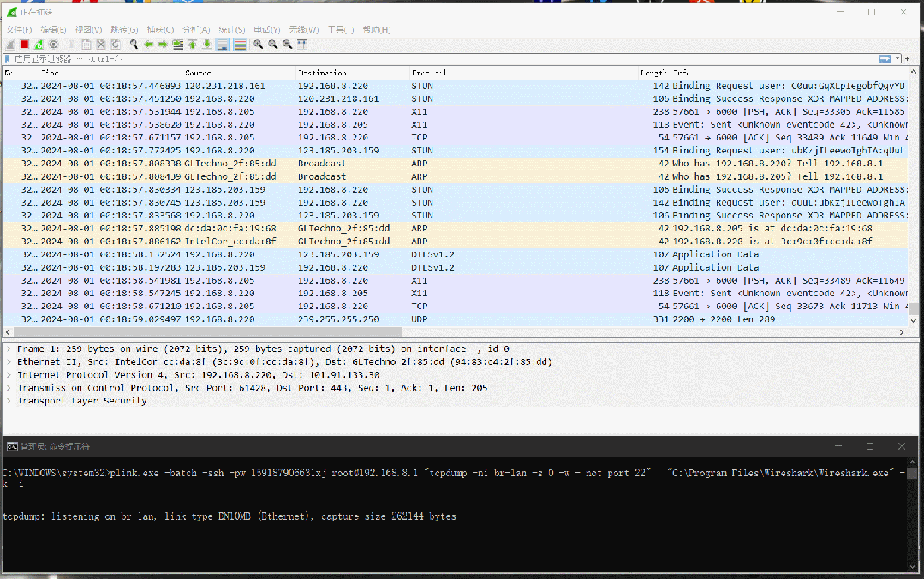Click the display filter bookmark icon

(x=7, y=58)
